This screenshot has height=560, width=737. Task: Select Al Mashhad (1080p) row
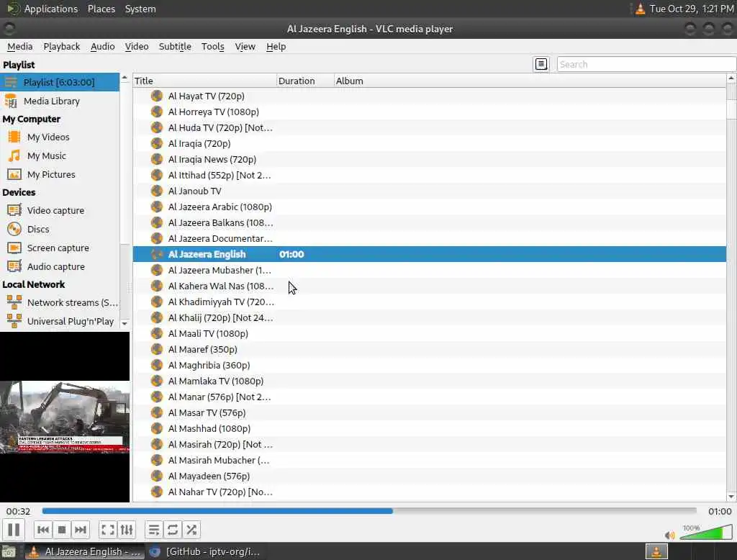pos(429,428)
